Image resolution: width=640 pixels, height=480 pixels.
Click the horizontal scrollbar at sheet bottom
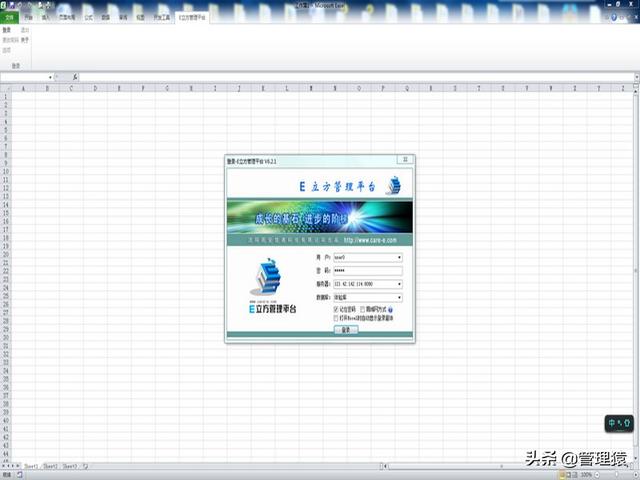(x=501, y=466)
